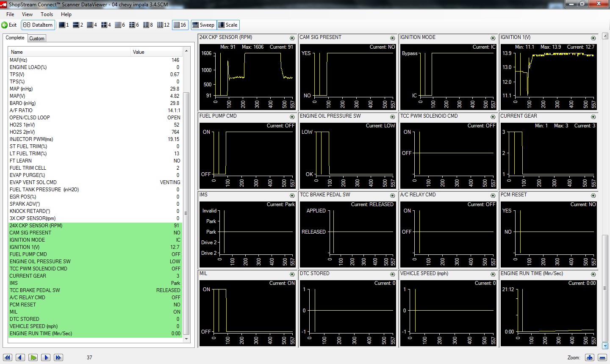Select the OPEN/CLSD LOOP row

95,118
